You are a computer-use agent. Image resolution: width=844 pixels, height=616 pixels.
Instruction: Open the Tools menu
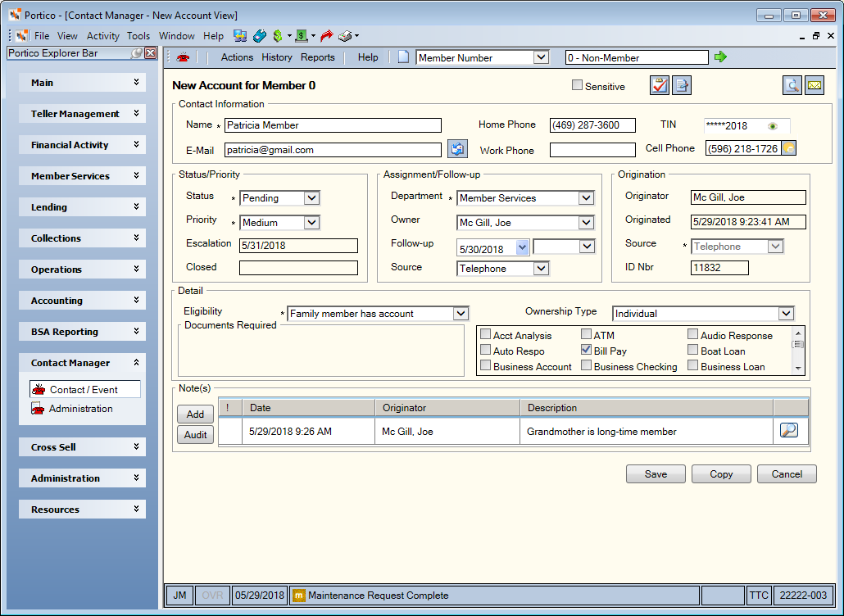click(138, 36)
